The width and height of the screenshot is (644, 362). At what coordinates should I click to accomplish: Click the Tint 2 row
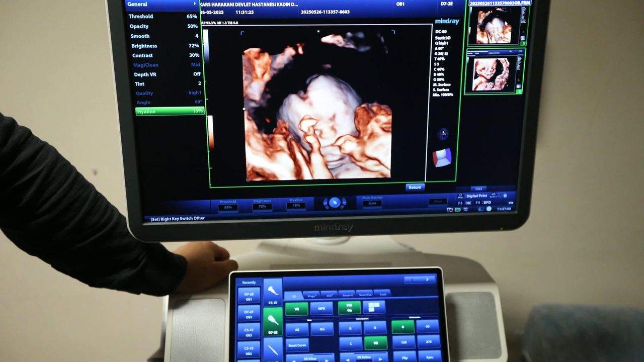(x=168, y=83)
